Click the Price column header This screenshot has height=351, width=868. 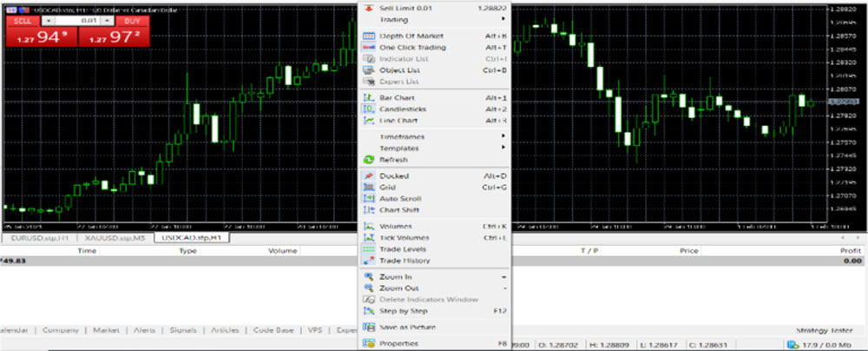688,250
